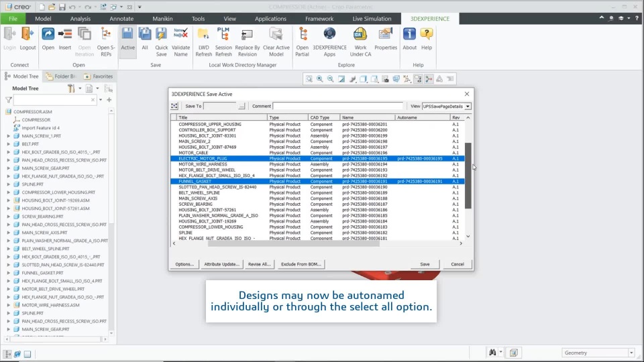This screenshot has width=644, height=362.
Task: Click the vertical scrollbar thumb in Save dialog
Action: [x=468, y=176]
